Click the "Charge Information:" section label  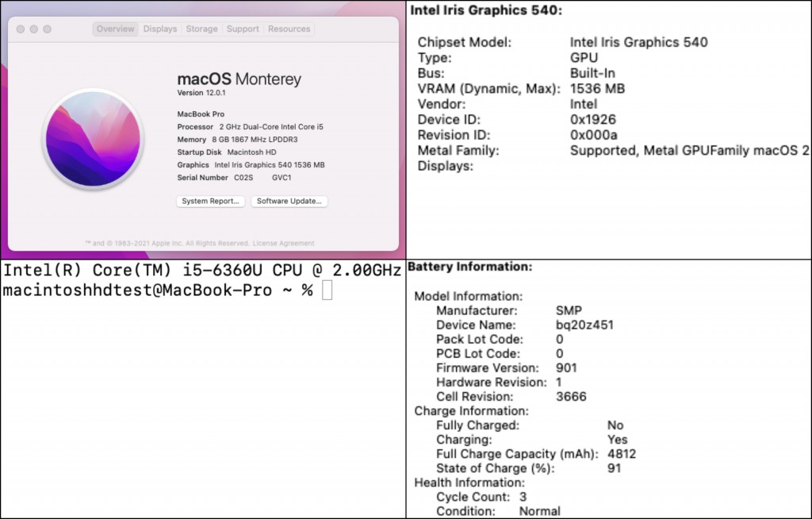point(471,411)
